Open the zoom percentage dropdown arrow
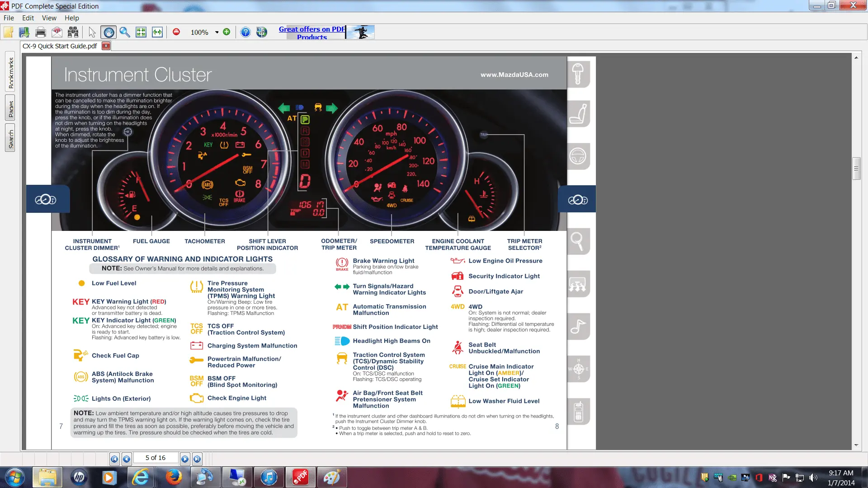The image size is (868, 488). point(217,32)
